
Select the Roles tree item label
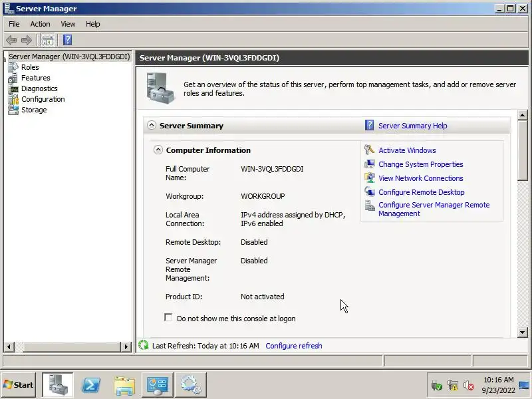point(30,67)
